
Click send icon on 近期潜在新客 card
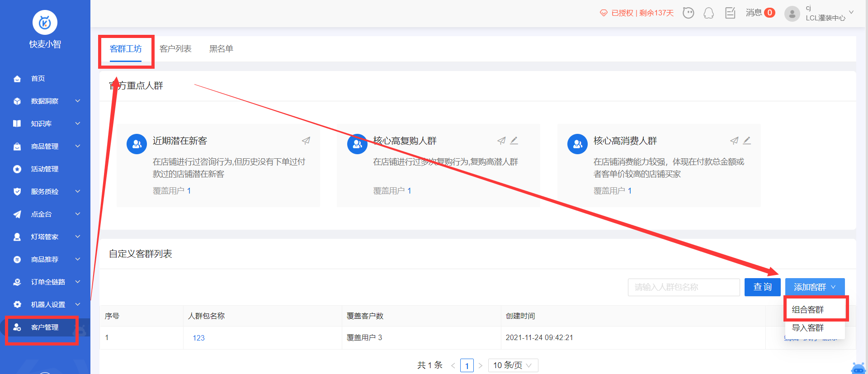point(306,141)
